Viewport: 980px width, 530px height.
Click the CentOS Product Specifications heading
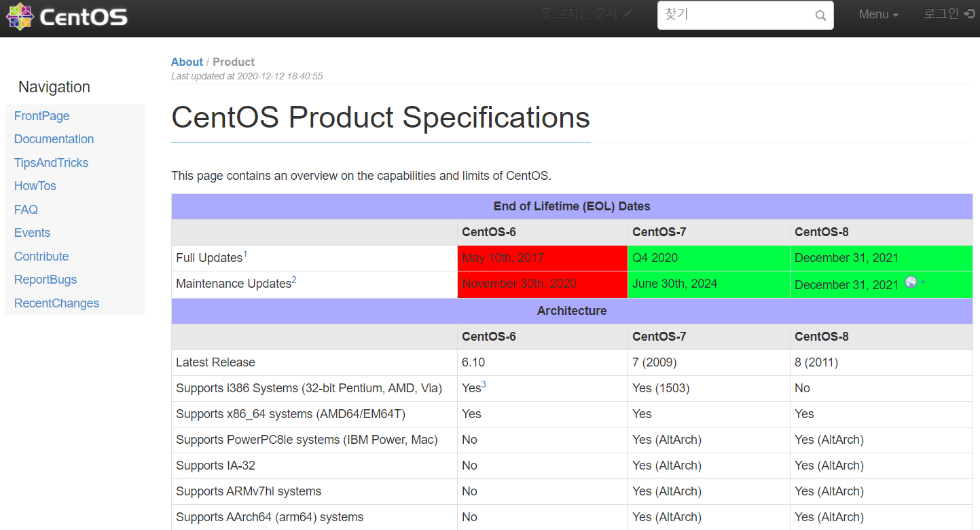(380, 117)
